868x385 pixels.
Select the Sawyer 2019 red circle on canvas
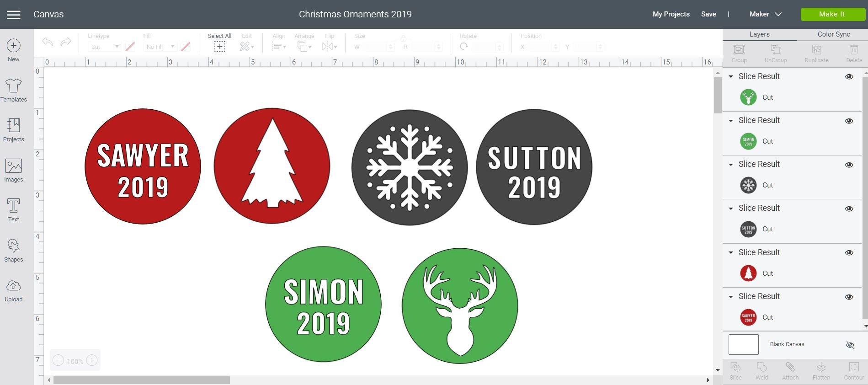(x=143, y=166)
